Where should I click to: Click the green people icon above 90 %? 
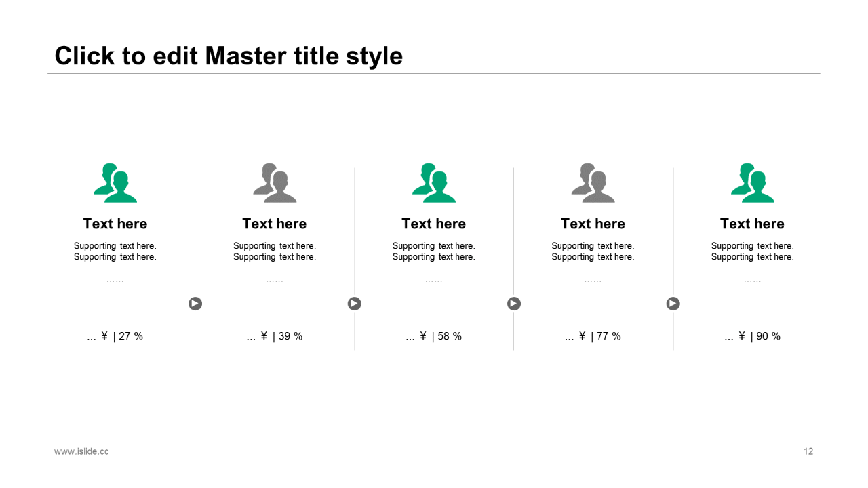753,182
